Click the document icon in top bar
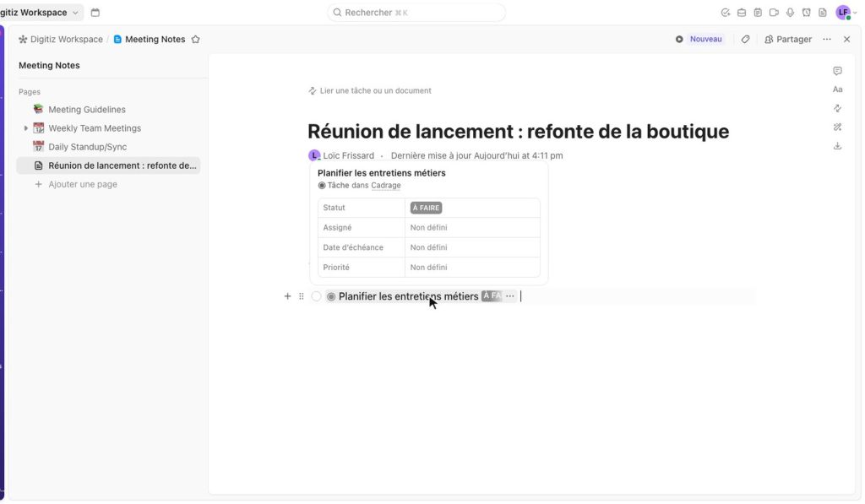The image size is (865, 504). point(823,13)
